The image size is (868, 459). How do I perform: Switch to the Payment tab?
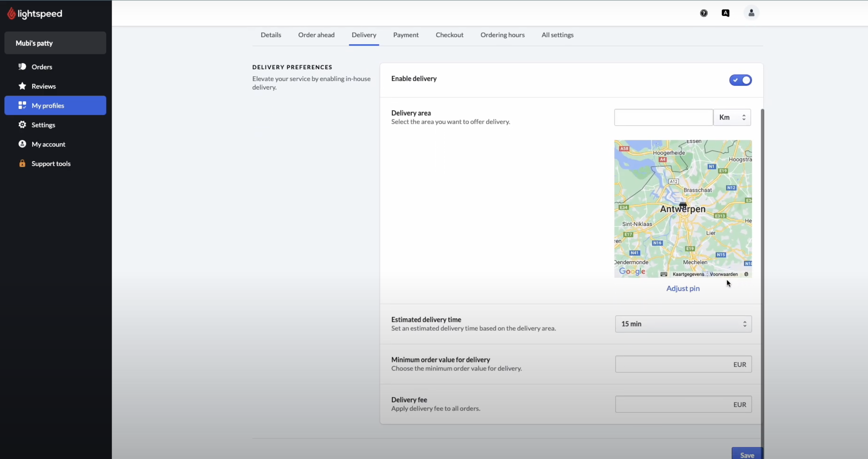coord(406,35)
